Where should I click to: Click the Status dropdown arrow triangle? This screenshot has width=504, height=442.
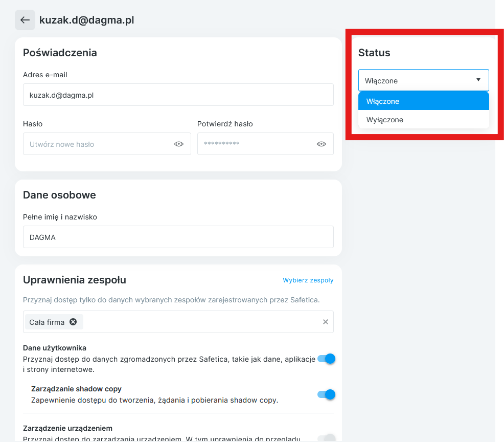[478, 80]
